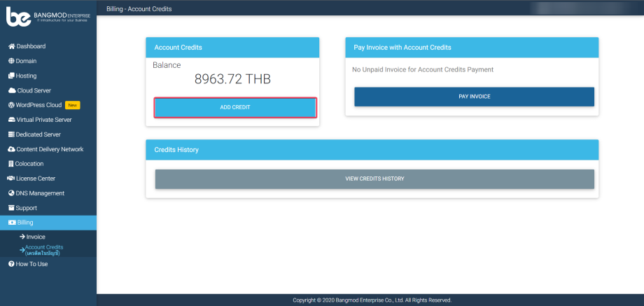Click the No Unpaid Invoice message

pos(423,70)
